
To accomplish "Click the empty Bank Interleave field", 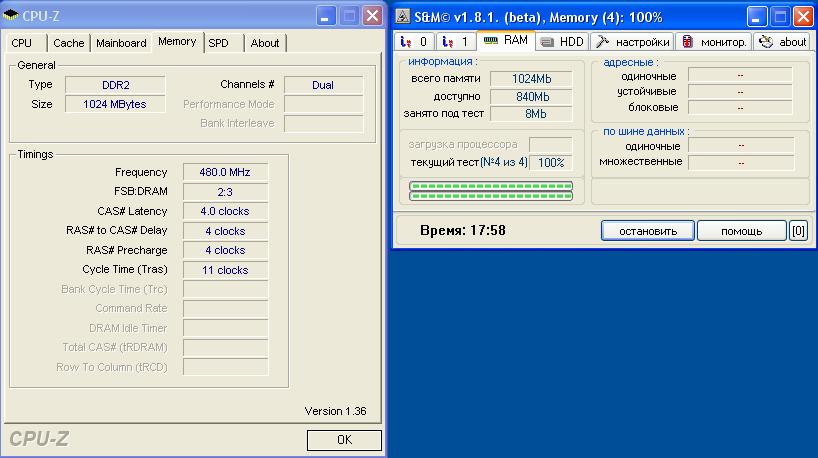I will coord(323,124).
